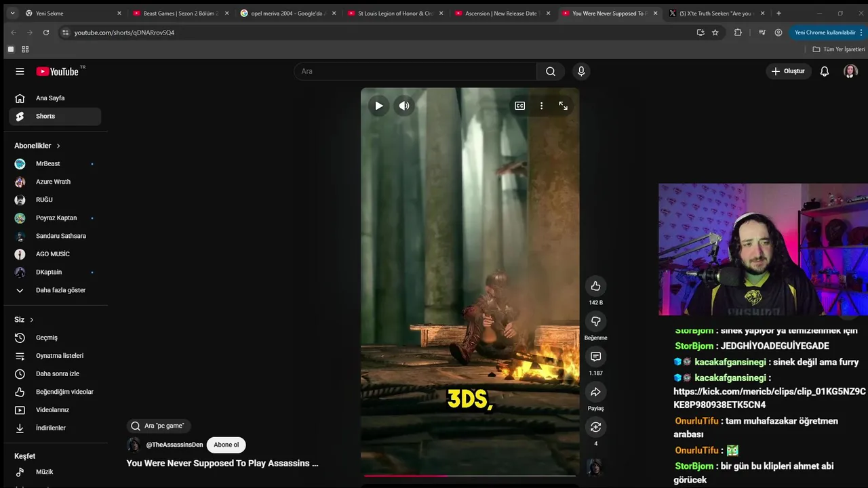Open the tab search dropdown arrow

click(12, 14)
